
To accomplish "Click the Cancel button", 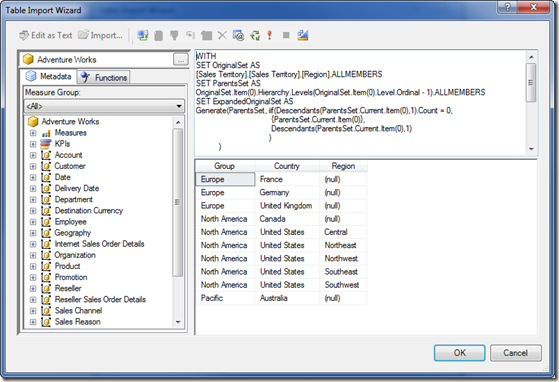I will pos(516,353).
